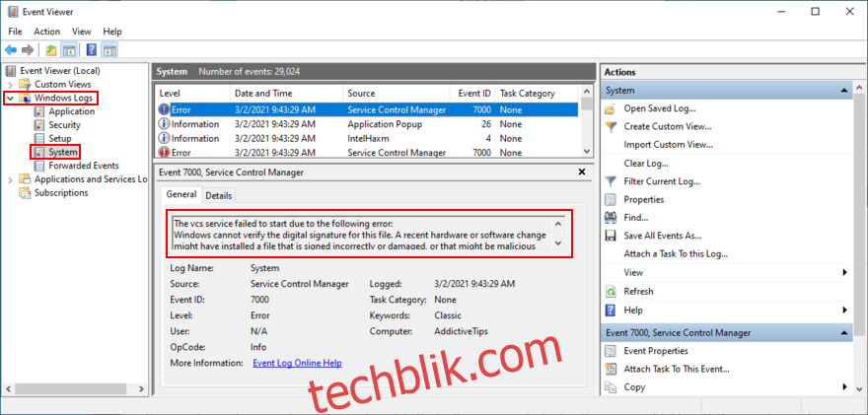Click the console tree scroll left arrow
868x415 pixels.
click(10, 389)
